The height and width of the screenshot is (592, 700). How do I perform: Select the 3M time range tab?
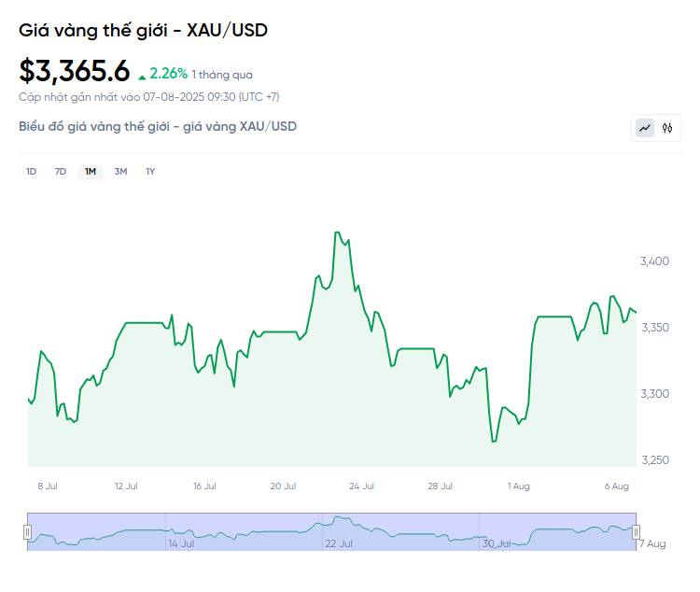click(x=120, y=172)
